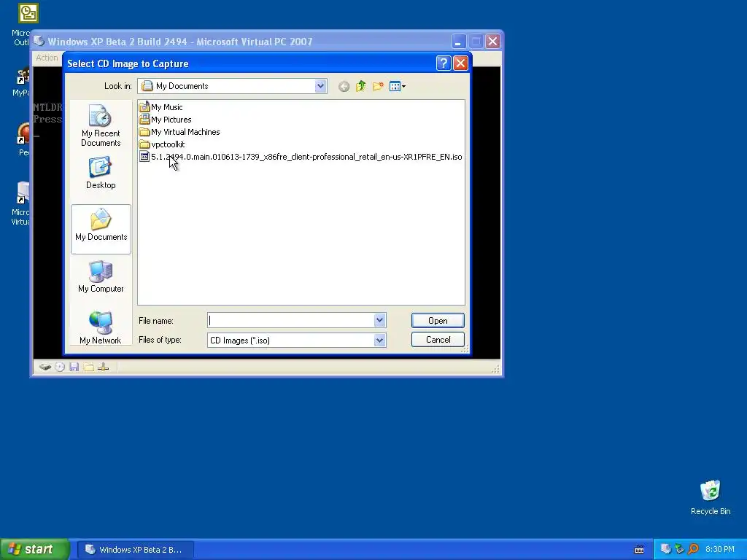747x560 pixels.
Task: Minimize the Virtual PC window
Action: [x=458, y=42]
